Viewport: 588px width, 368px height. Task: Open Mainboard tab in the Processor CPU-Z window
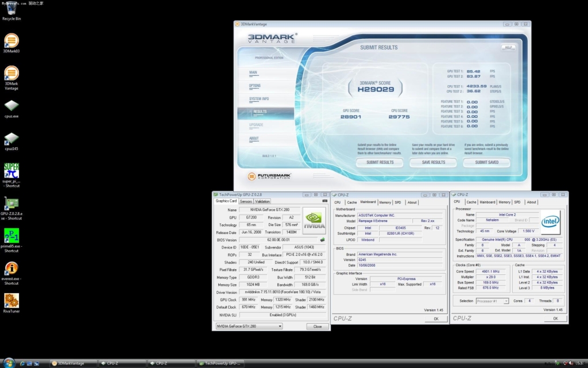pyautogui.click(x=487, y=202)
